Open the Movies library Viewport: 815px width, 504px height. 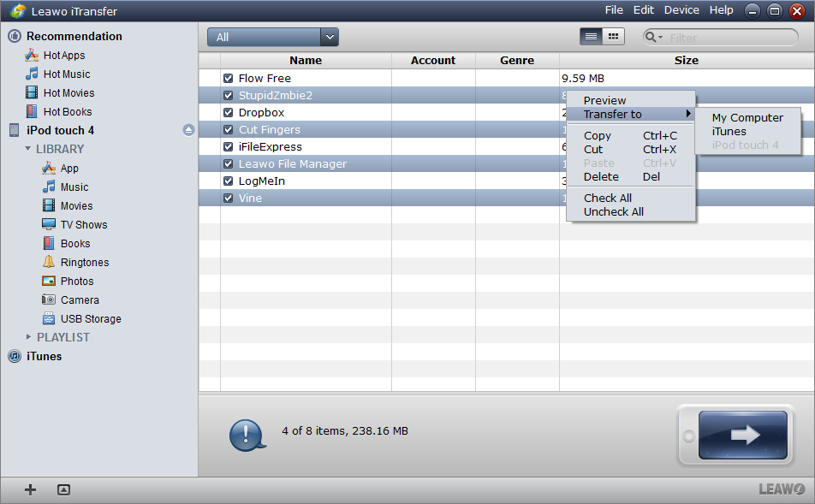(76, 205)
